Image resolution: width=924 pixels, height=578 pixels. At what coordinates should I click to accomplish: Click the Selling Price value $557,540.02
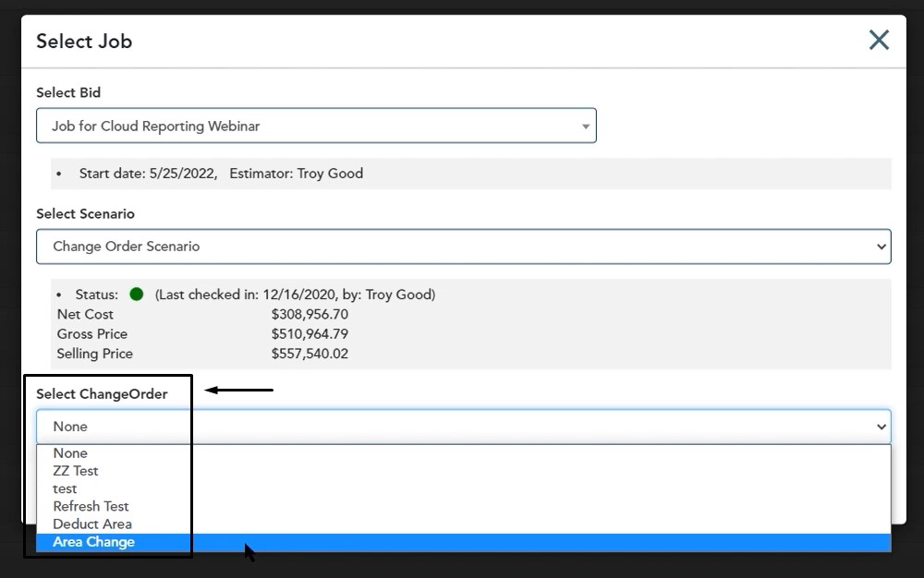[310, 354]
